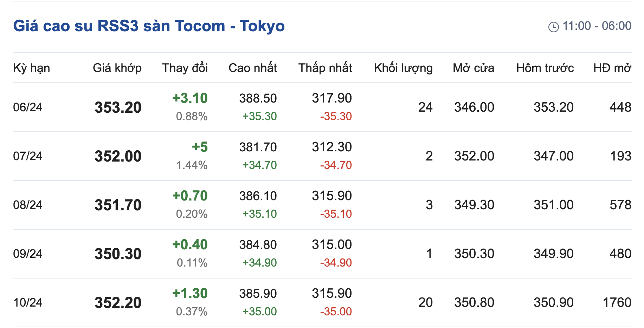Click the clock icon beside trading hours
Image resolution: width=644 pixels, height=328 pixels.
point(553,27)
